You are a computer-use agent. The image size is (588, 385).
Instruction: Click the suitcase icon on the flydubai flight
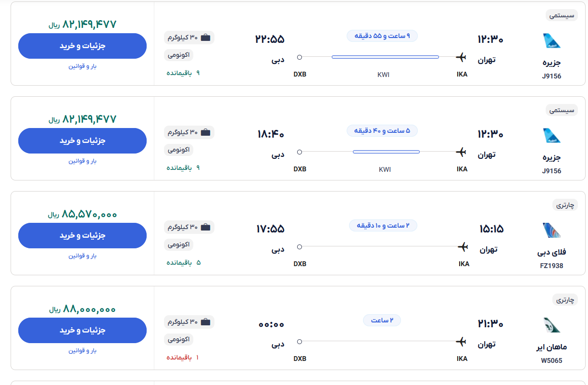[205, 227]
